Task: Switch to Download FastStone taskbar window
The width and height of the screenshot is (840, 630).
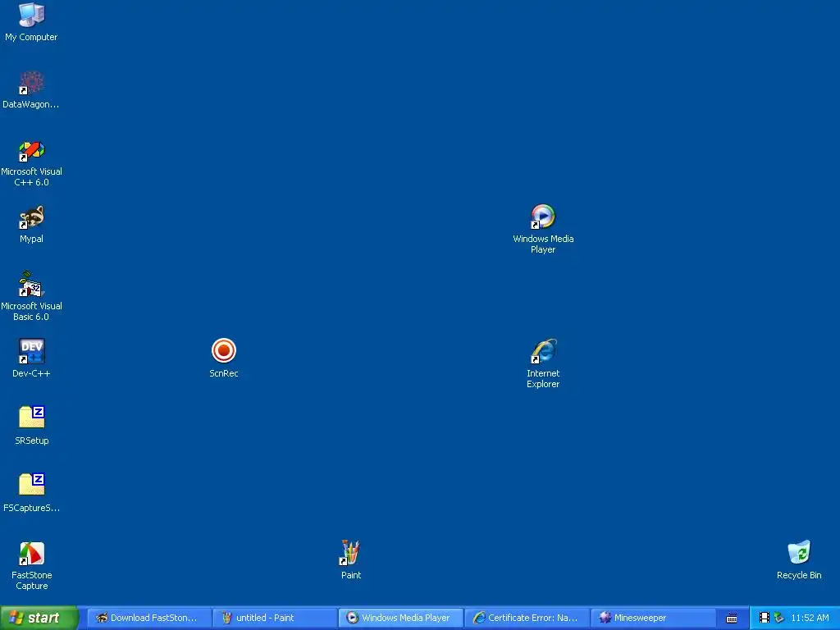Action: (148, 618)
